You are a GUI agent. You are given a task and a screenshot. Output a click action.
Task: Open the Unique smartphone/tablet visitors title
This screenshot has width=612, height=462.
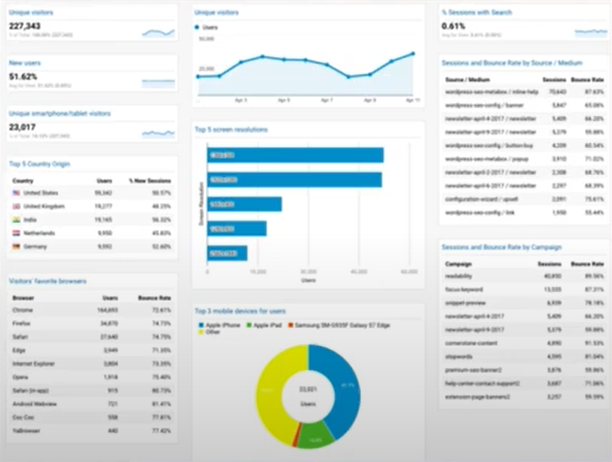(x=60, y=114)
